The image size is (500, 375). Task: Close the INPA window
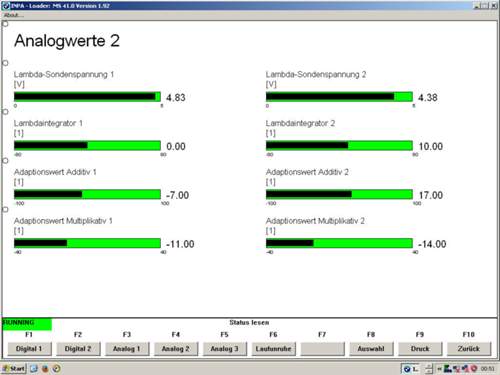coord(493,6)
